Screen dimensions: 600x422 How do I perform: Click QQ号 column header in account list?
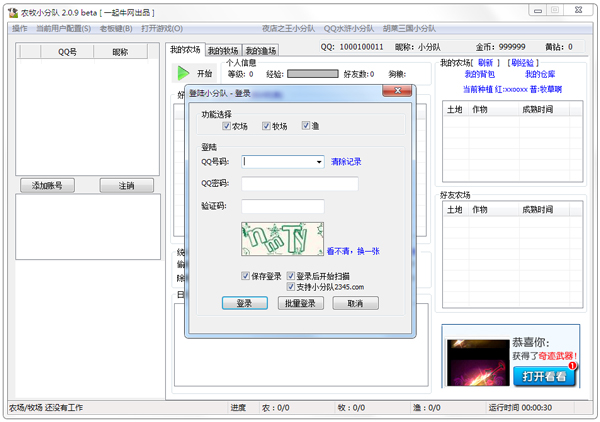(x=67, y=52)
